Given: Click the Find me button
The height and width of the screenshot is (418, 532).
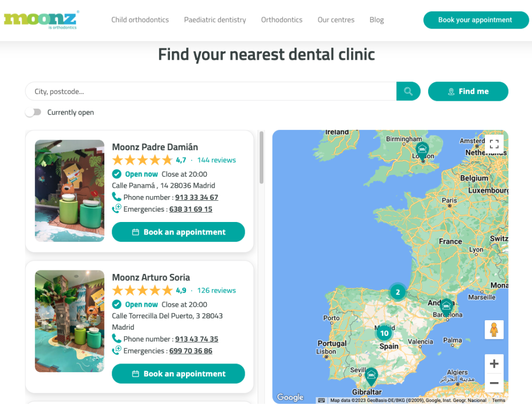Looking at the screenshot, I should [x=468, y=92].
